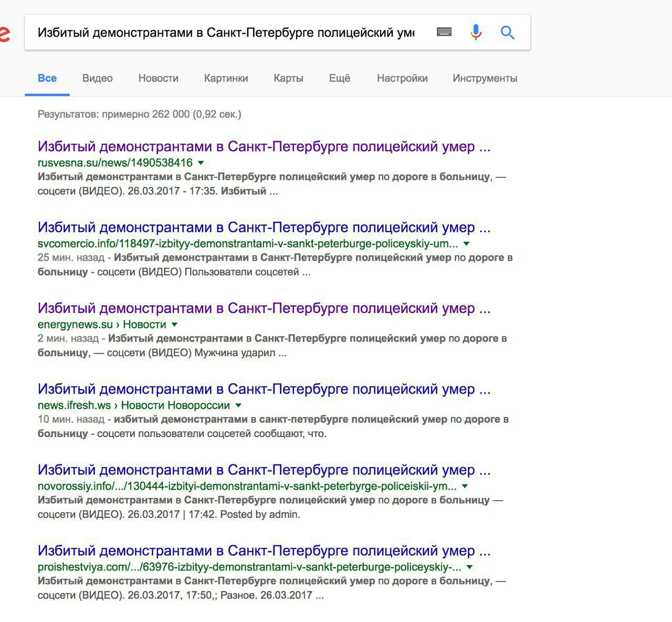
Task: Click the rusvesna.su/news/1490538416 URL text
Action: tap(115, 163)
